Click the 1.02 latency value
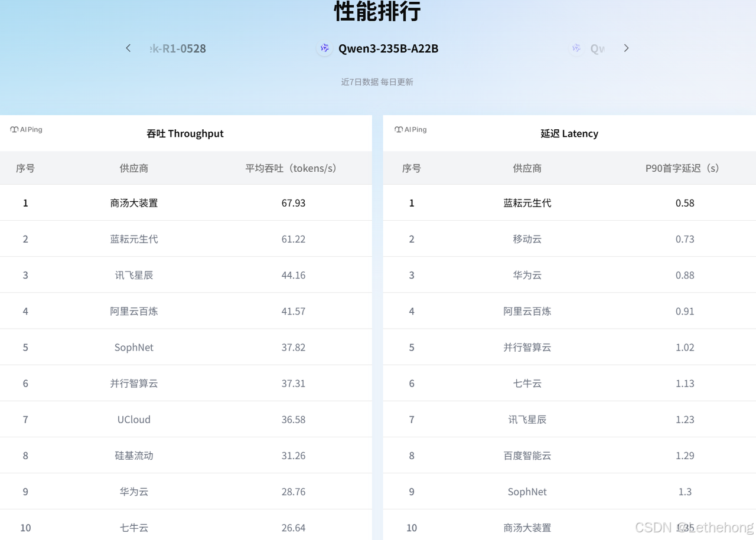The width and height of the screenshot is (756, 540). coord(685,347)
